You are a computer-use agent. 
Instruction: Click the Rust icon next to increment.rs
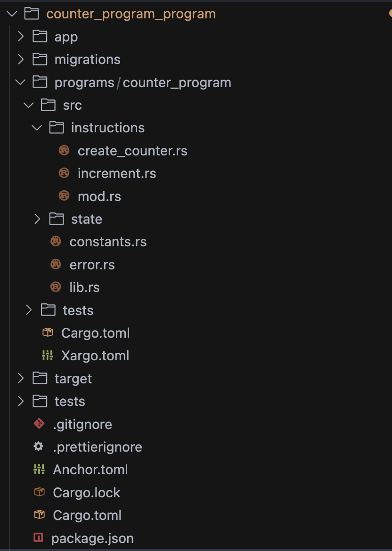pos(64,173)
